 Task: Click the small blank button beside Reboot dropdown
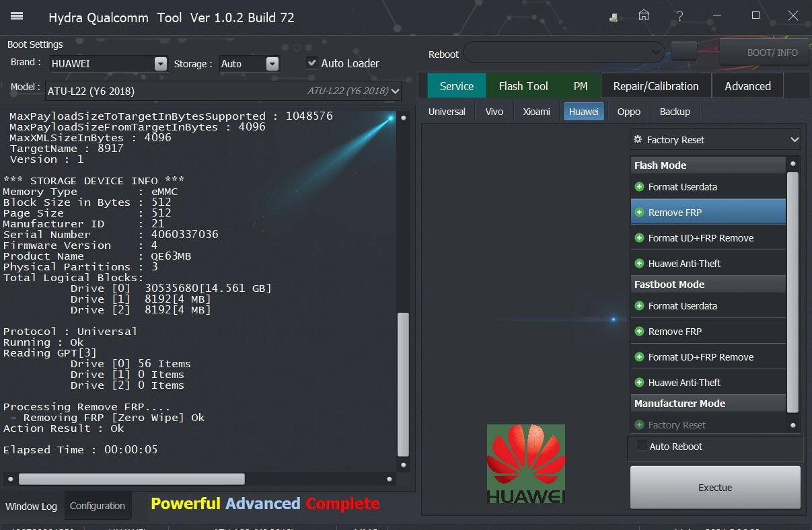[684, 51]
